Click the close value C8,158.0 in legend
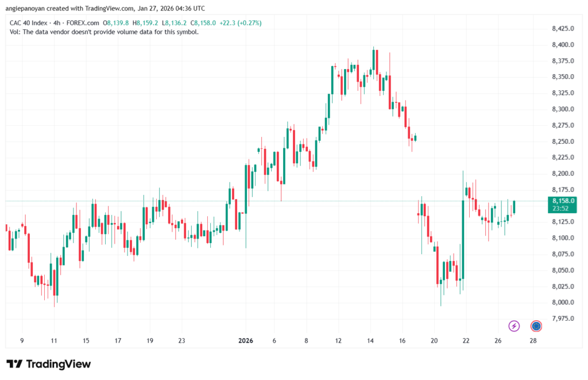The width and height of the screenshot is (588, 380). coord(204,23)
